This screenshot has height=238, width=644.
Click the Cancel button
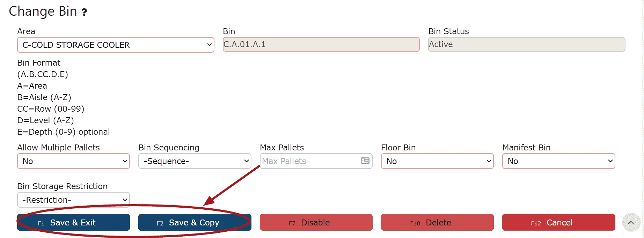click(x=558, y=222)
